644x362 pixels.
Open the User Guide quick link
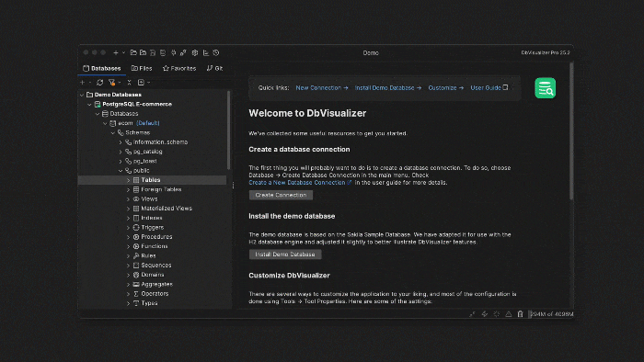489,87
